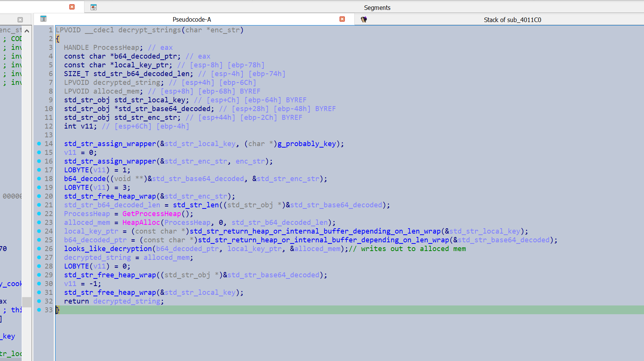The width and height of the screenshot is (644, 361).
Task: Click the left panel scrollbar thumb
Action: [27, 302]
